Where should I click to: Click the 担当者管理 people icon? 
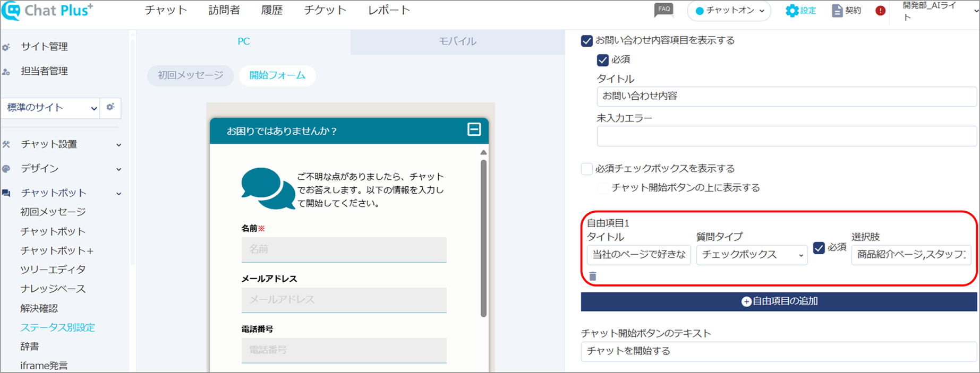pyautogui.click(x=6, y=72)
